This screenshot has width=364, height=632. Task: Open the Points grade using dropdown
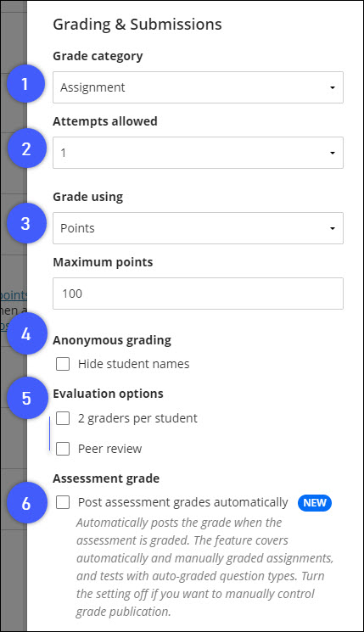tap(198, 228)
